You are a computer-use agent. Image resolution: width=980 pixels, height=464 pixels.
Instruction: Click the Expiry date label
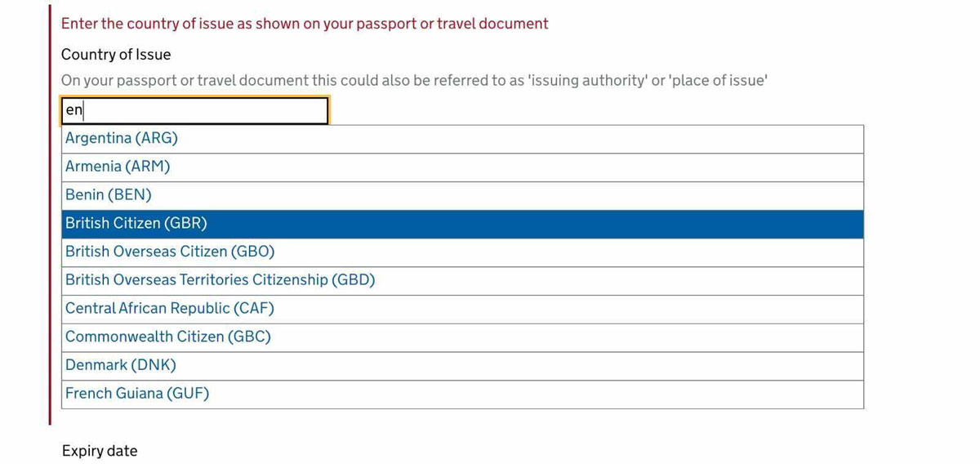(x=100, y=451)
